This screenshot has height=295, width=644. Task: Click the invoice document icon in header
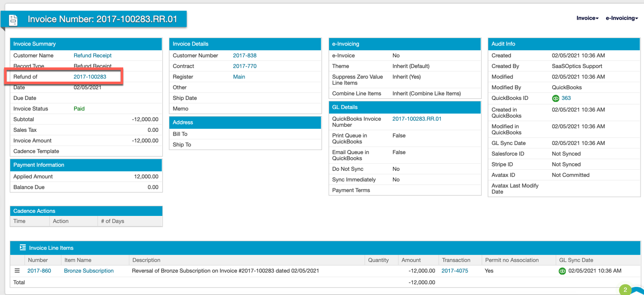click(13, 20)
